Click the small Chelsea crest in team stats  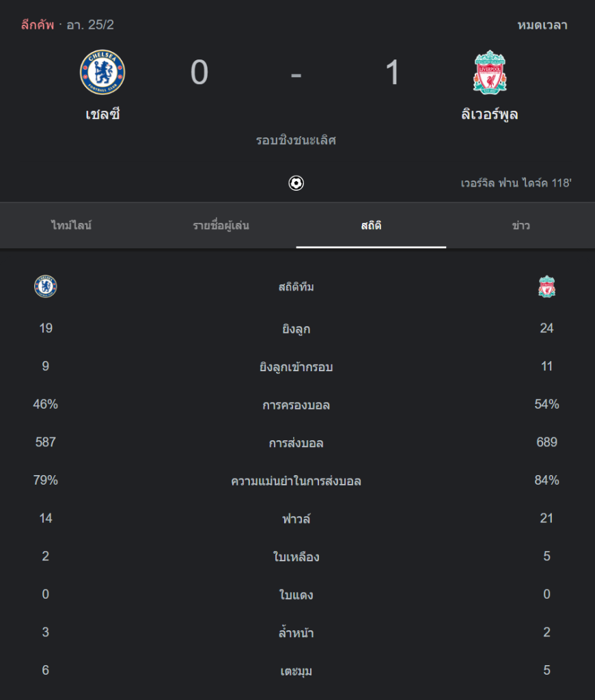46,286
